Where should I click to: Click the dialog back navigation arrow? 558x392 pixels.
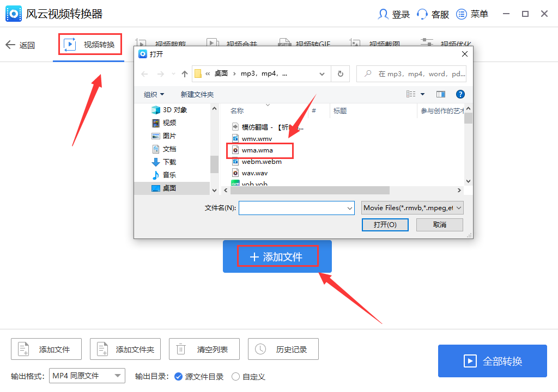click(144, 74)
